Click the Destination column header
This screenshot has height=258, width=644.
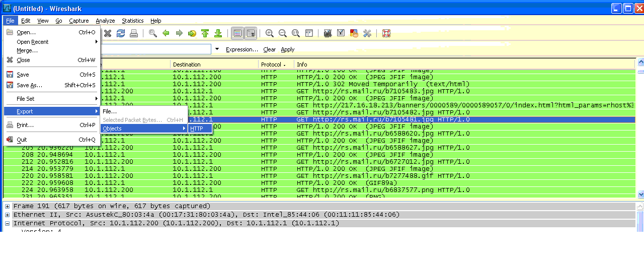point(187,64)
